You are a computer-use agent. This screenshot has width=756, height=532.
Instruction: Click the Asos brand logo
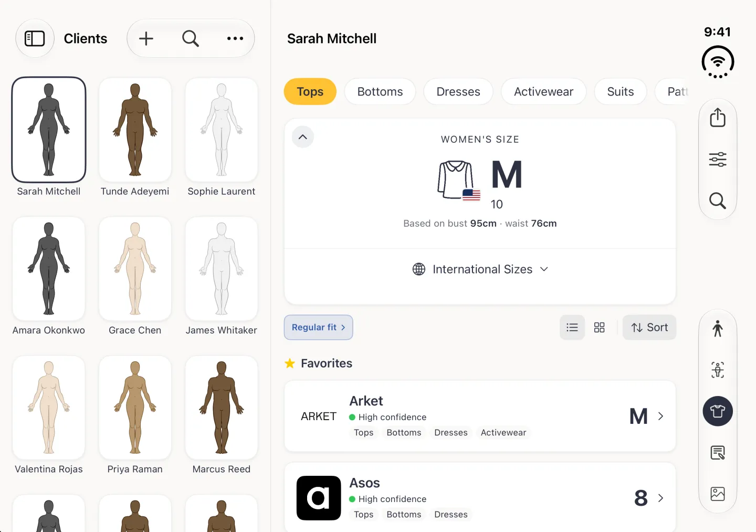tap(319, 498)
